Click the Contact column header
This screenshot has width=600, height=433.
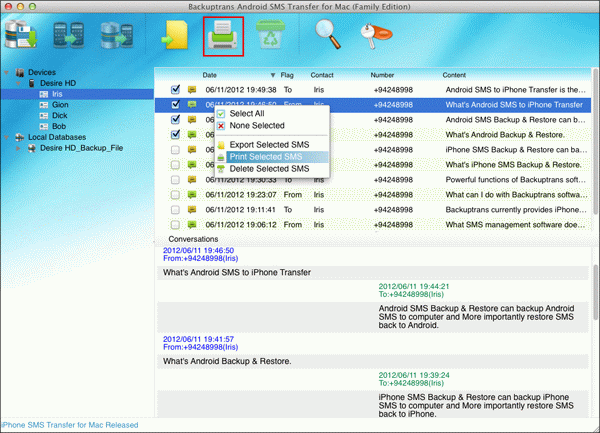pyautogui.click(x=322, y=75)
